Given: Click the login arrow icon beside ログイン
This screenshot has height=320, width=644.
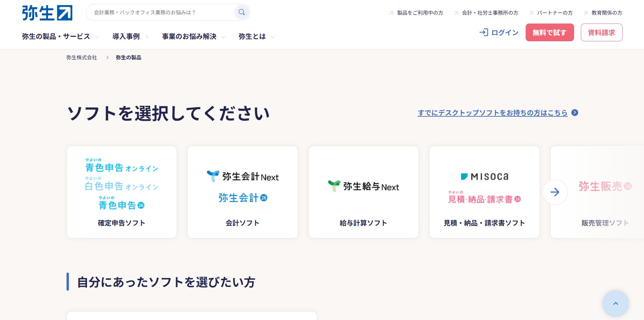Looking at the screenshot, I should tap(484, 32).
